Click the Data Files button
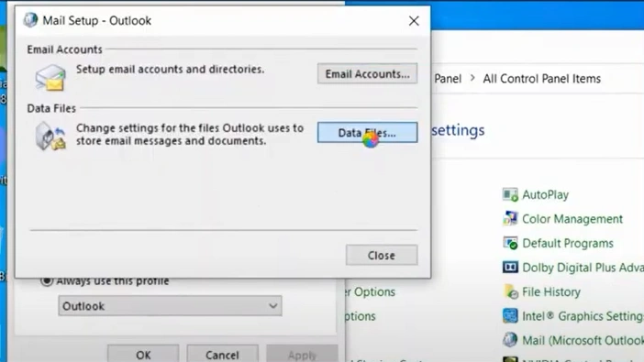This screenshot has height=362, width=644. 367,133
